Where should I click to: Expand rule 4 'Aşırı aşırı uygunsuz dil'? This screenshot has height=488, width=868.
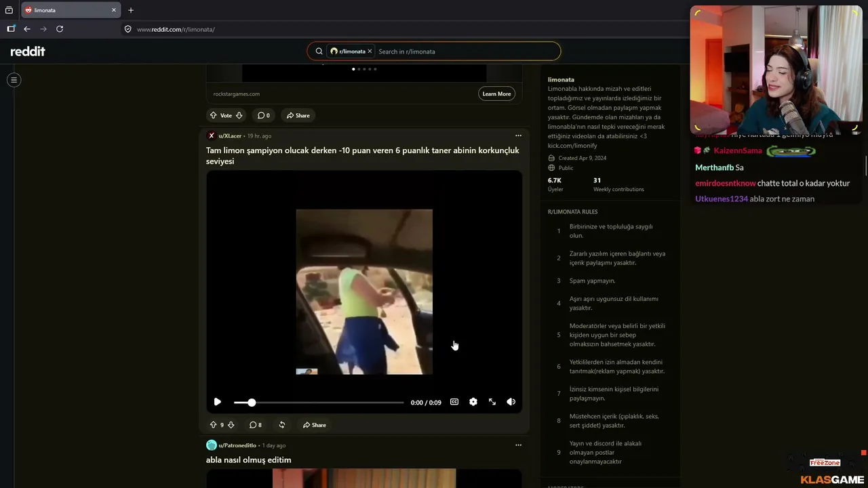click(610, 303)
